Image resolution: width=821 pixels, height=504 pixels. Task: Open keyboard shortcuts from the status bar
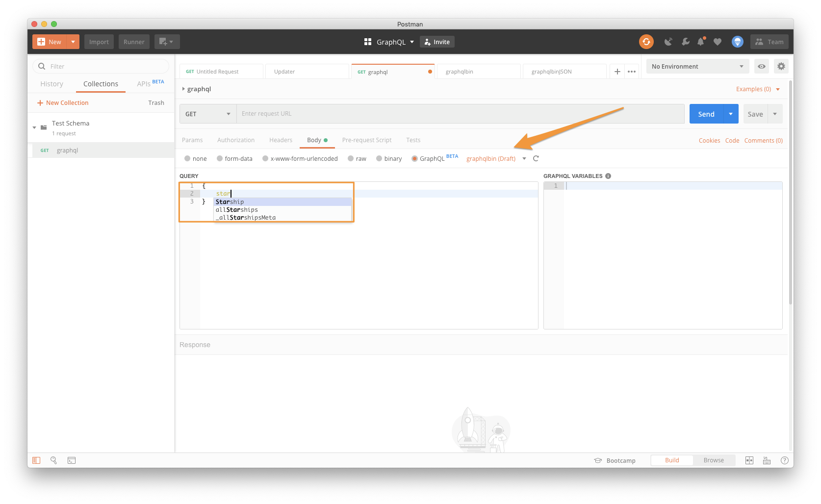(767, 460)
